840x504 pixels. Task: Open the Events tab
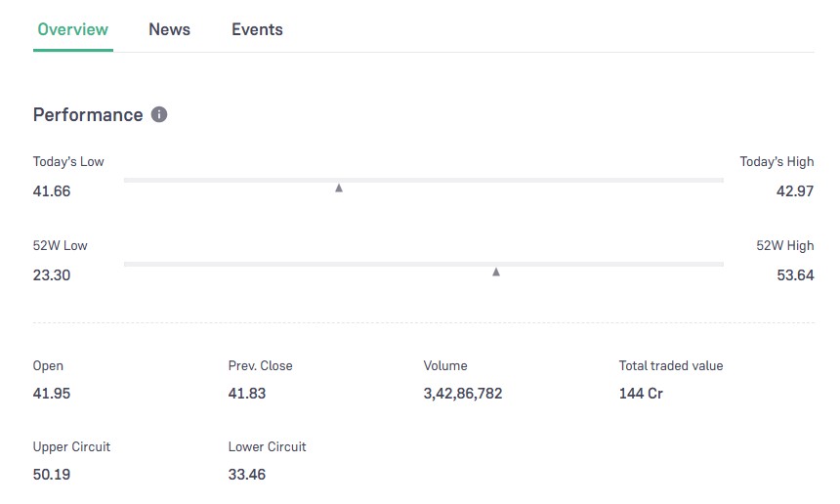[257, 29]
